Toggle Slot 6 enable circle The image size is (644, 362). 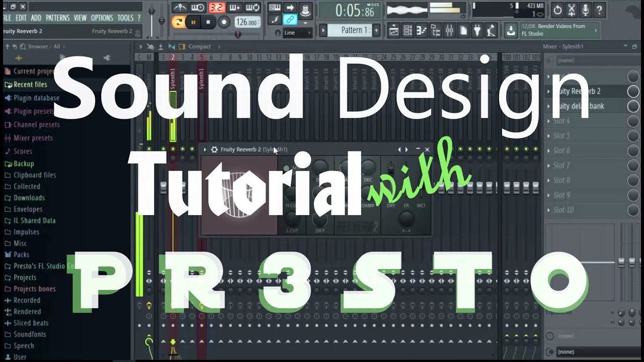(x=633, y=150)
